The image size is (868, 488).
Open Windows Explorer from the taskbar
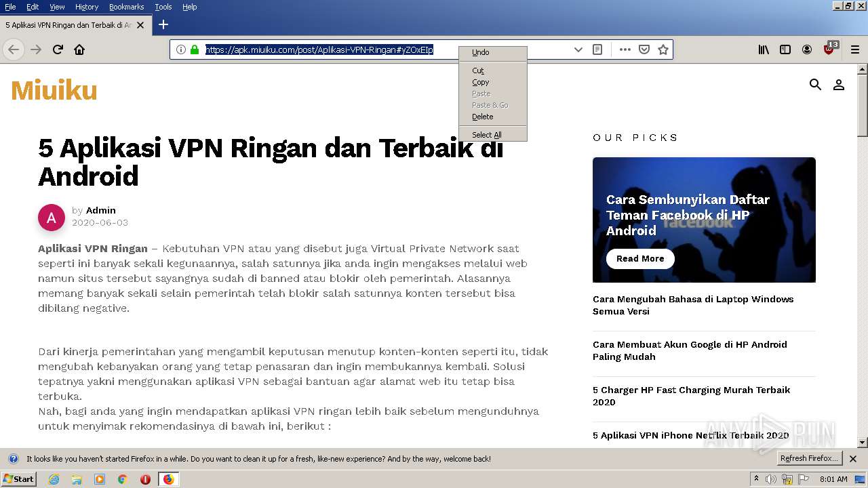click(77, 479)
